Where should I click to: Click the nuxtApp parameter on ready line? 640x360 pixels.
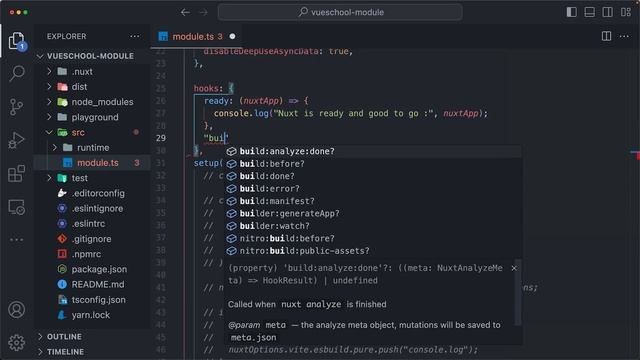point(261,101)
